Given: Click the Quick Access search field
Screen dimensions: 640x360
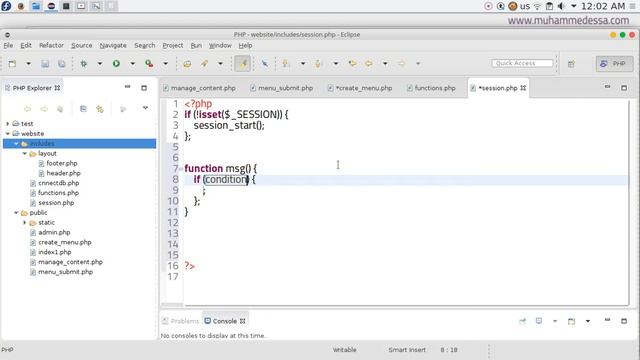Looking at the screenshot, I should (522, 63).
